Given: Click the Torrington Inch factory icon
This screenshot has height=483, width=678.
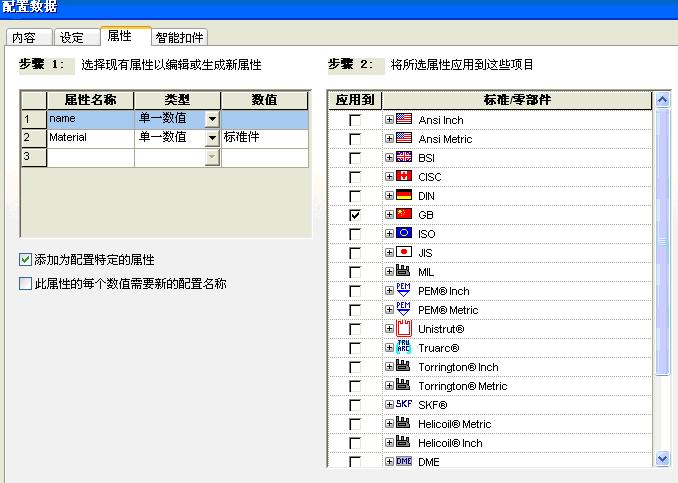Looking at the screenshot, I should pyautogui.click(x=403, y=366).
